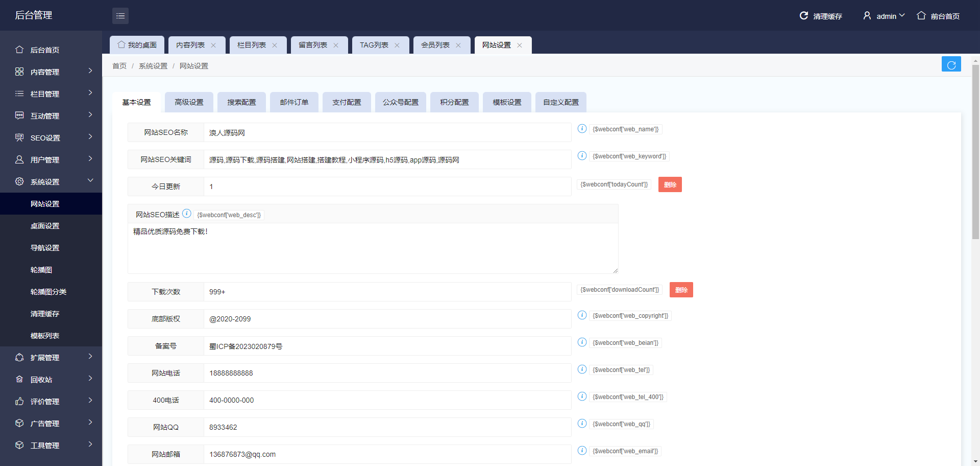Expand the 扩展管理 menu chevron

coord(90,357)
